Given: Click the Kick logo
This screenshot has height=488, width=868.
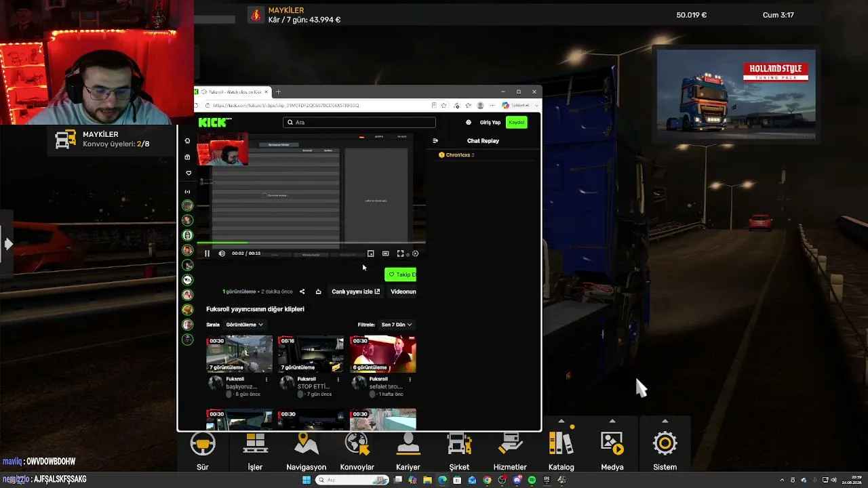Looking at the screenshot, I should (214, 123).
